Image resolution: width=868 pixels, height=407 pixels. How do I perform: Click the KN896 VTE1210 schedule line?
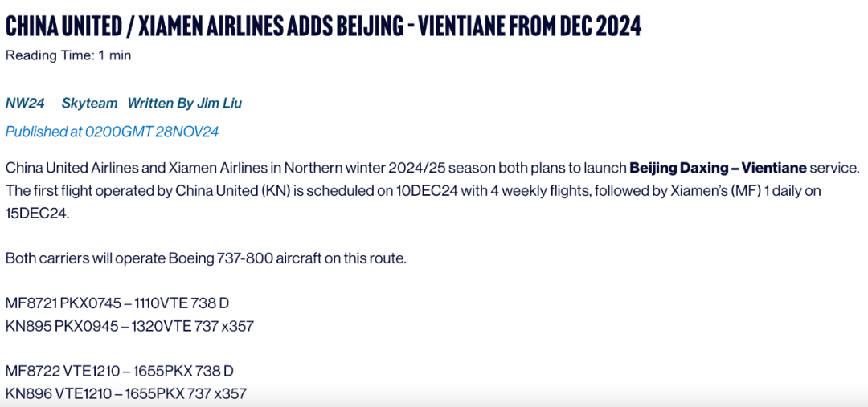pos(125,393)
